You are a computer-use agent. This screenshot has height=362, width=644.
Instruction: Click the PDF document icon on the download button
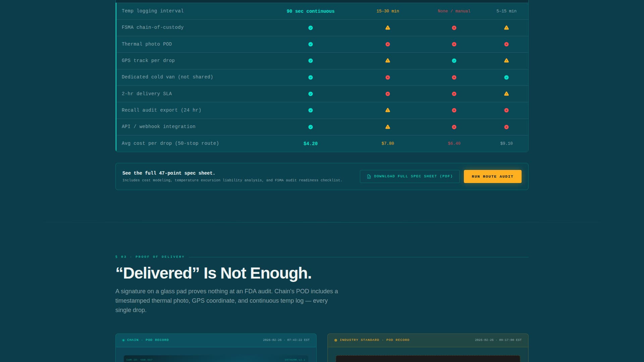click(x=369, y=177)
